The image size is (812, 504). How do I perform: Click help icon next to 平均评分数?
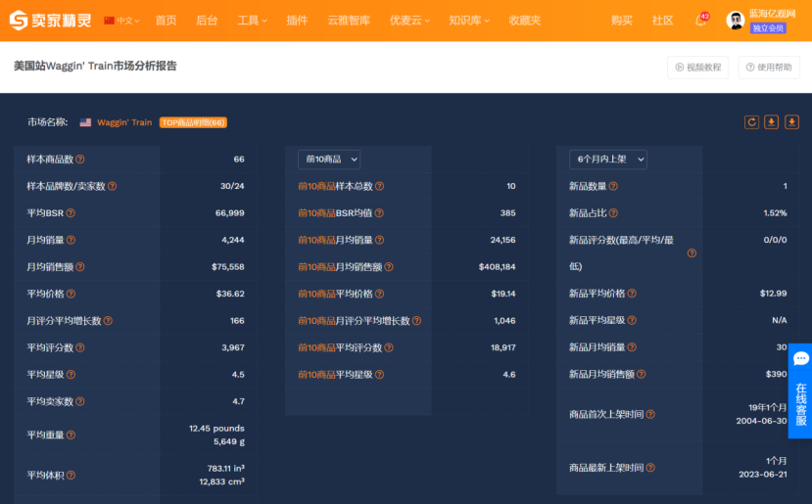80,347
